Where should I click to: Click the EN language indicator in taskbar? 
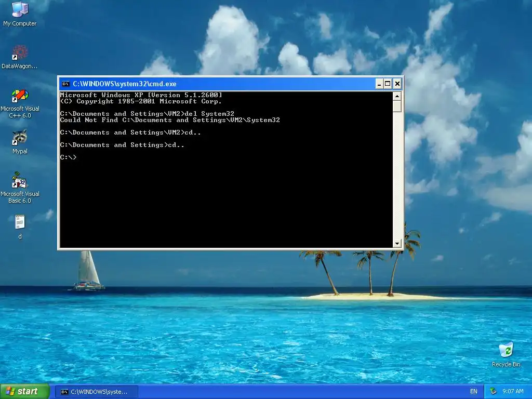(x=474, y=392)
